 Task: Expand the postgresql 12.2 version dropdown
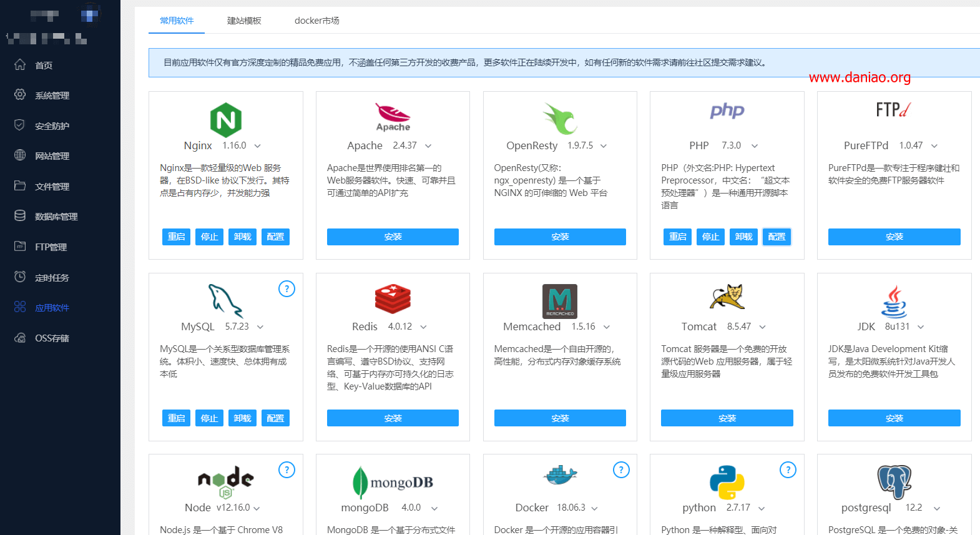(937, 508)
